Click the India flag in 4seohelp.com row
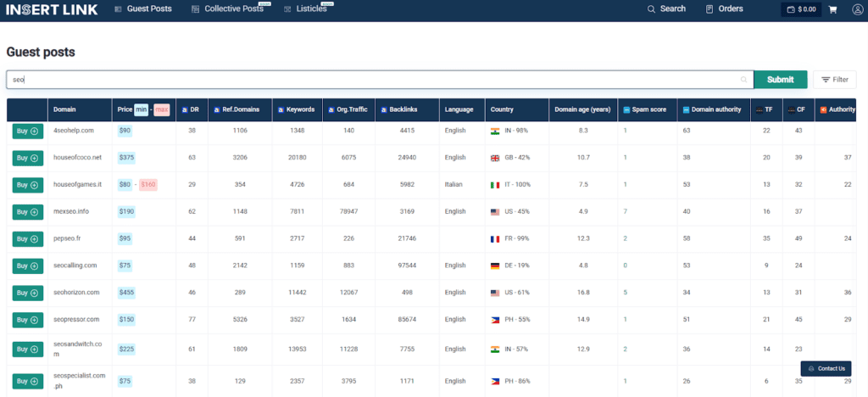Screen dimensions: 868x397 (495, 131)
